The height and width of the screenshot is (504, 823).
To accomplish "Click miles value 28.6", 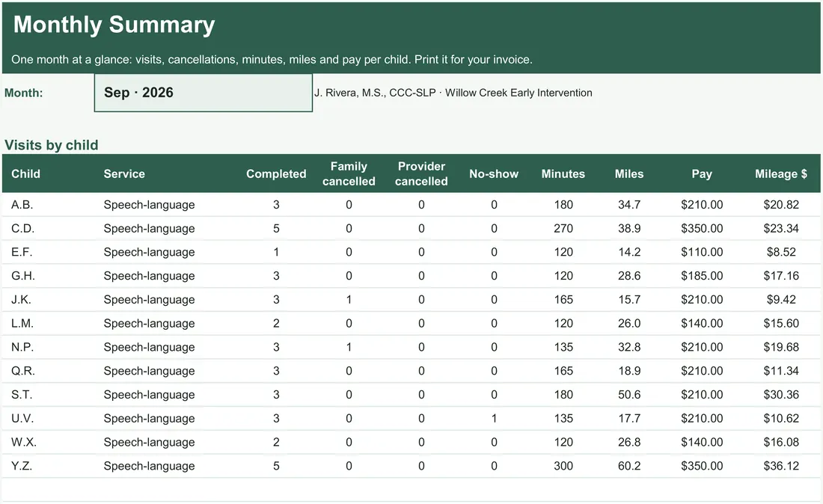I will [629, 276].
